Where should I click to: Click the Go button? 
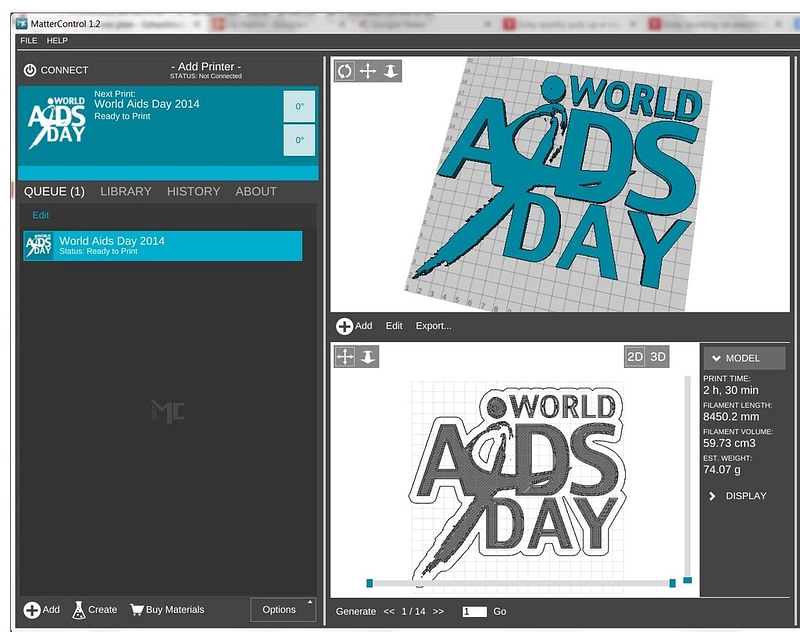[x=499, y=611]
